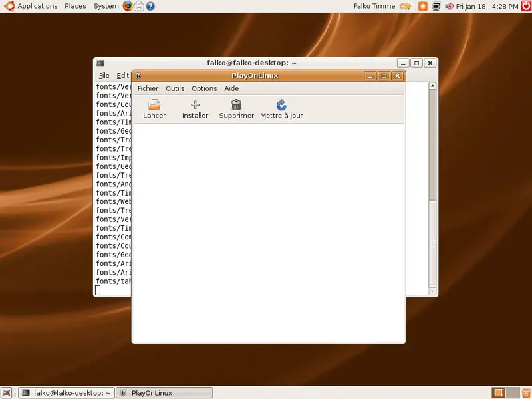The height and width of the screenshot is (399, 532).
Task: Open the Places menu in top panel
Action: 75,6
